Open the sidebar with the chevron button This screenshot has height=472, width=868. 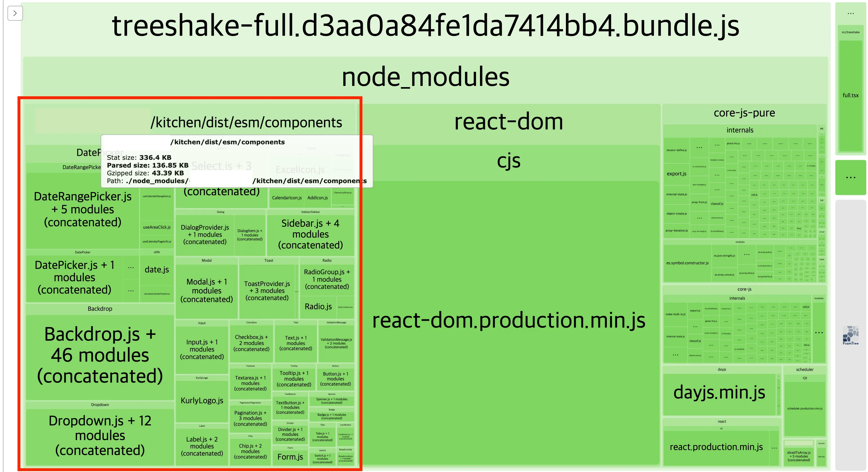[15, 13]
